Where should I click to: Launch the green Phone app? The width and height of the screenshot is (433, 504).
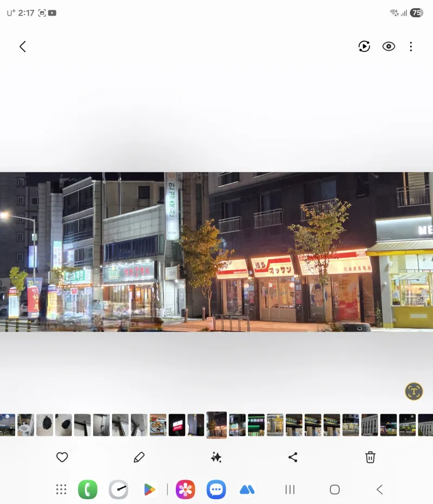pyautogui.click(x=88, y=489)
